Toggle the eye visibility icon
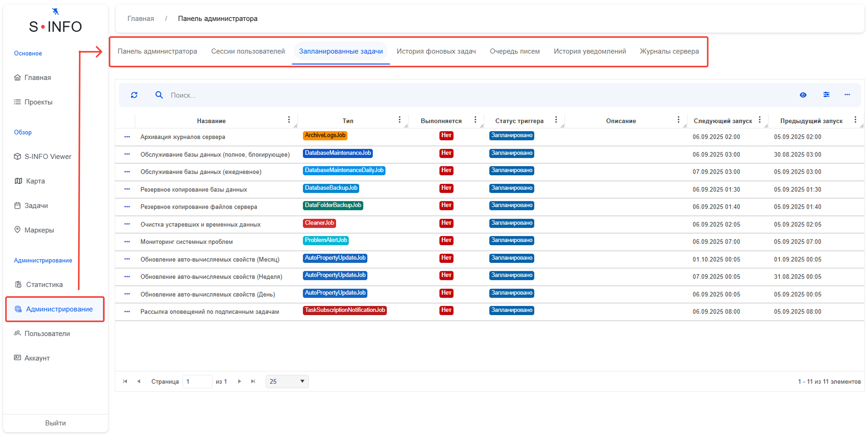This screenshot has width=868, height=435. pos(803,95)
